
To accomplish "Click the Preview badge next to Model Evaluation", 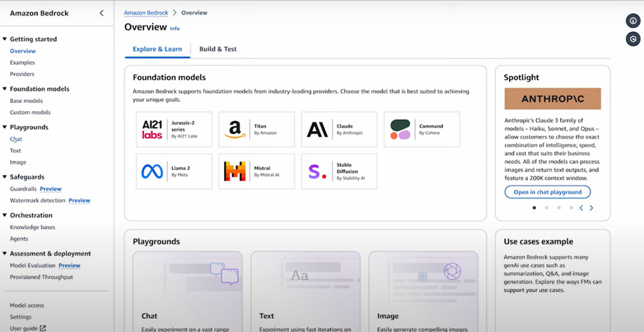I will coord(69,265).
